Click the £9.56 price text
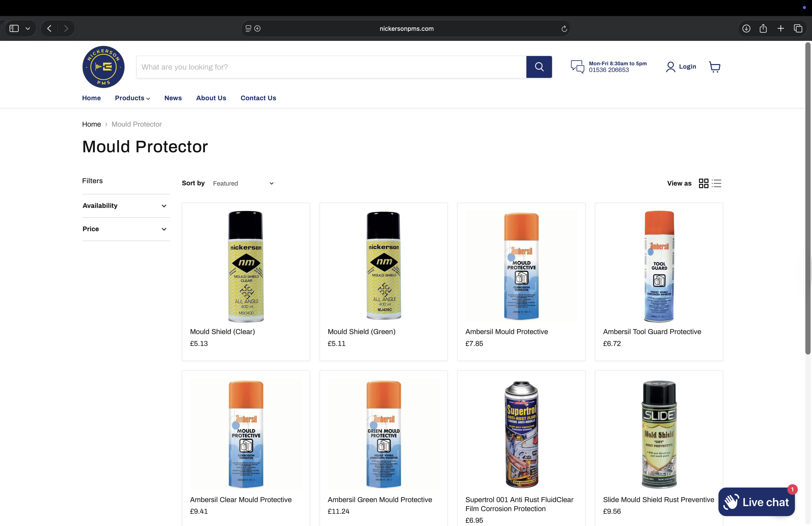The height and width of the screenshot is (526, 812). coord(612,511)
